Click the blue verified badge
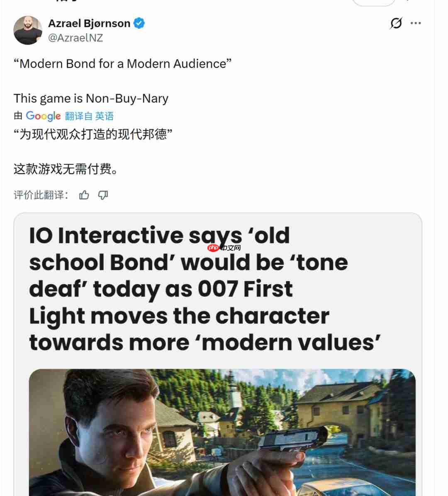The height and width of the screenshot is (496, 448). (x=139, y=23)
